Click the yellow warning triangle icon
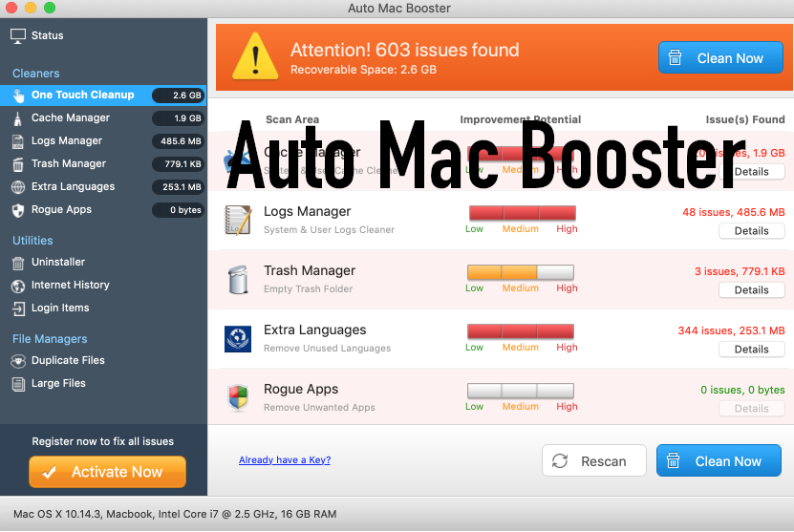 255,56
